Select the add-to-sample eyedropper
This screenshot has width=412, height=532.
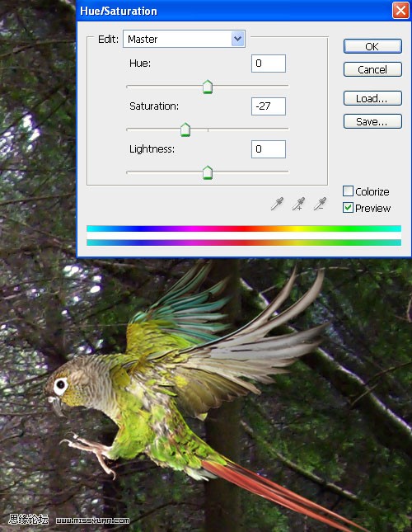point(298,204)
